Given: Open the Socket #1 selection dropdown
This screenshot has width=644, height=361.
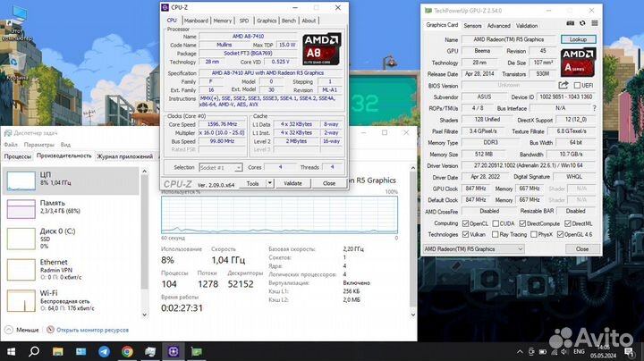Looking at the screenshot, I should (x=221, y=167).
